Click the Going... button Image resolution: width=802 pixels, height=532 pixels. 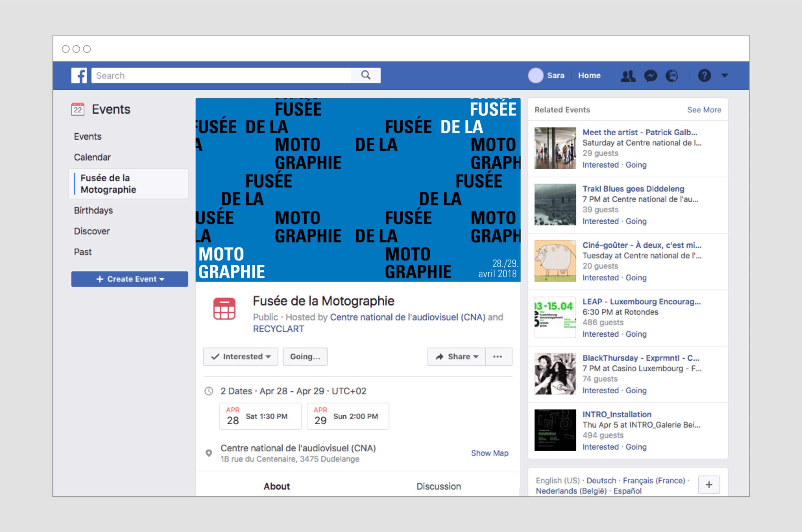(305, 357)
